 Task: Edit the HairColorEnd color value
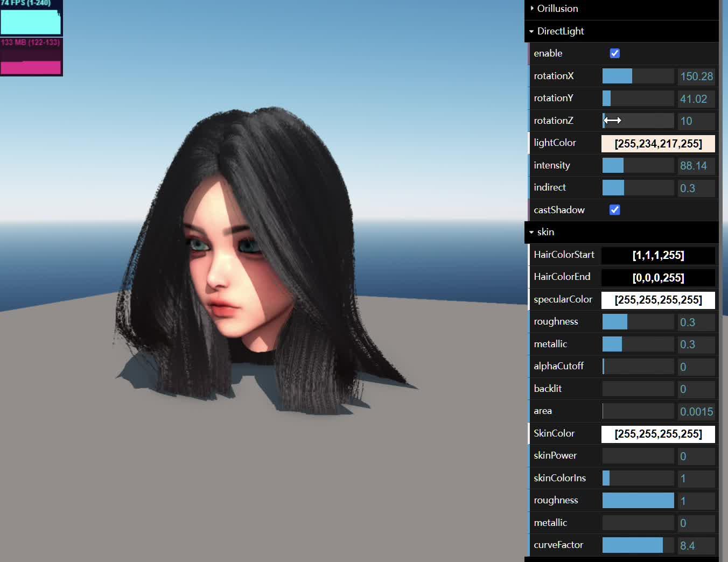click(658, 278)
